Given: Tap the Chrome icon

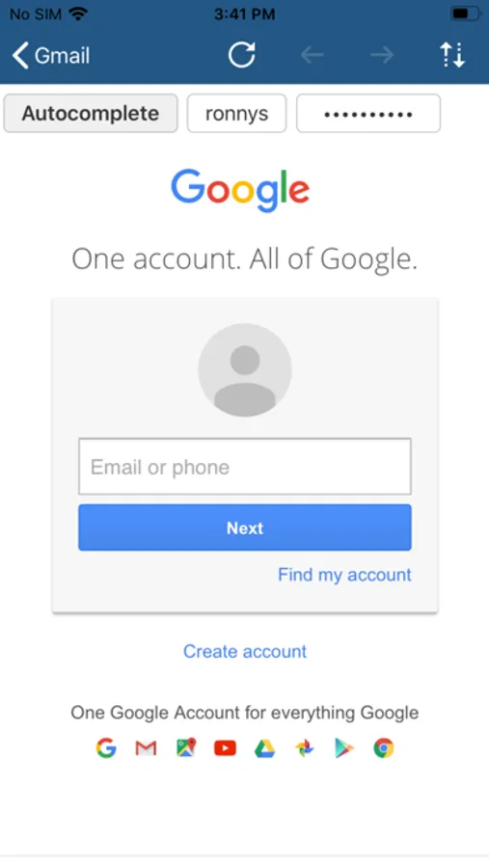Looking at the screenshot, I should (383, 748).
